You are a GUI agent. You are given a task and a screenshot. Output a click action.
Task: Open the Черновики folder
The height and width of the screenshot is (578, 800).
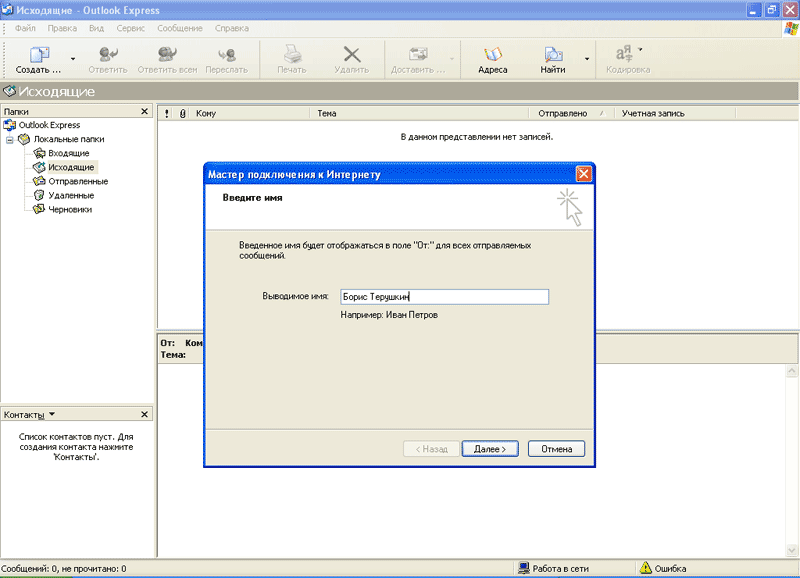(x=70, y=210)
